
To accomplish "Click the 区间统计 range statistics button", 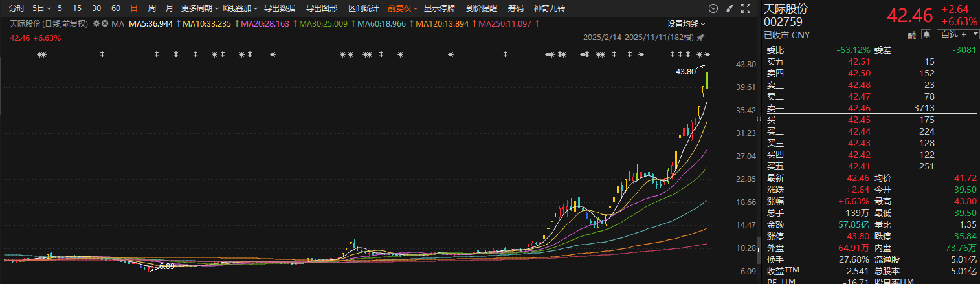I will click(363, 8).
